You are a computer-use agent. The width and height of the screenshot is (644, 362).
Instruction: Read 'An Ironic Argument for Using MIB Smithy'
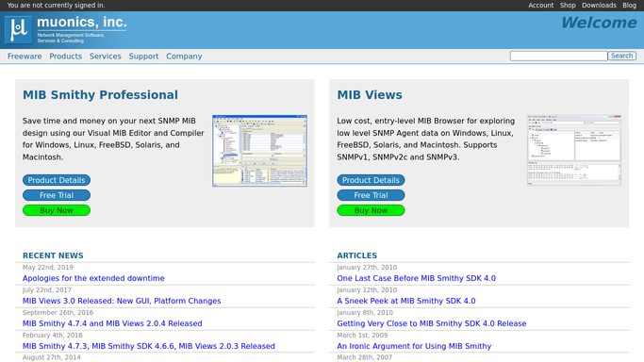[414, 346]
